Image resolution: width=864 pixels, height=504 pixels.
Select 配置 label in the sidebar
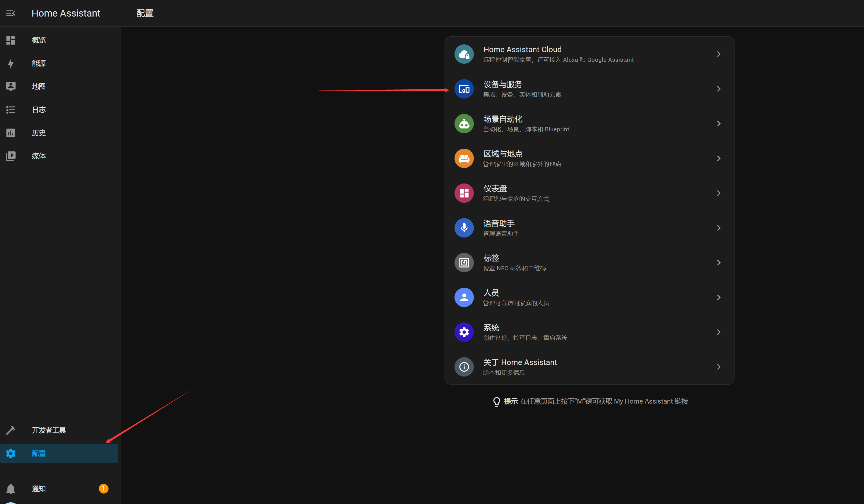click(39, 453)
